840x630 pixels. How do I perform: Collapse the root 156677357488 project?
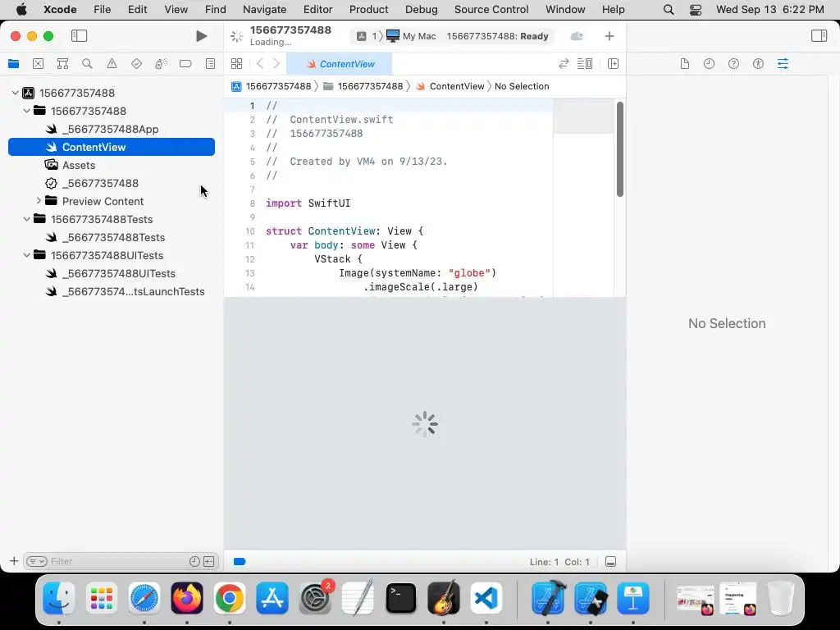15,93
